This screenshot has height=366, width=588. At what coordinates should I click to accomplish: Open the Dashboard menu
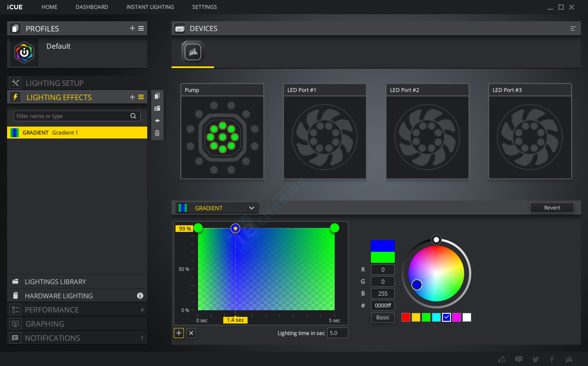pyautogui.click(x=92, y=7)
